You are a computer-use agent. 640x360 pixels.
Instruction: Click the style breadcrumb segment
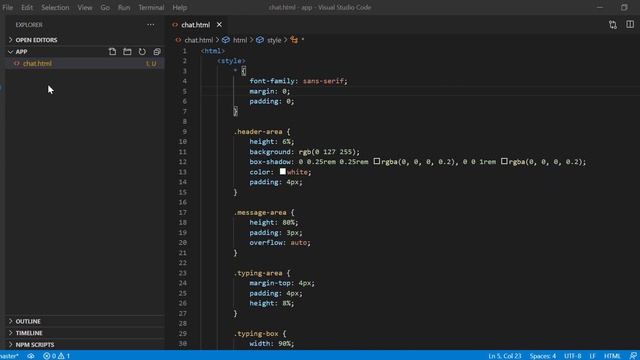(274, 40)
